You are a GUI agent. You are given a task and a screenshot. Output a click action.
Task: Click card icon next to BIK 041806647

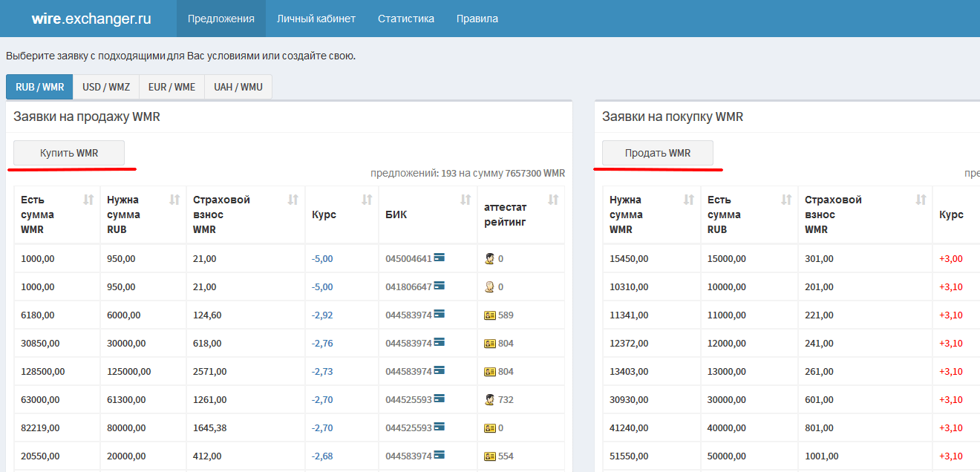pyautogui.click(x=440, y=286)
